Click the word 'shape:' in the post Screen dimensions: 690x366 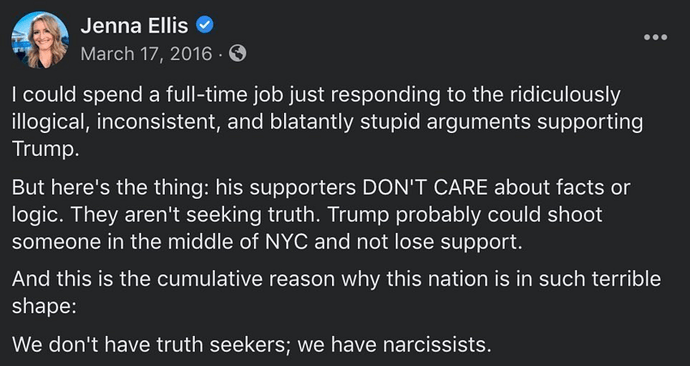click(x=44, y=307)
